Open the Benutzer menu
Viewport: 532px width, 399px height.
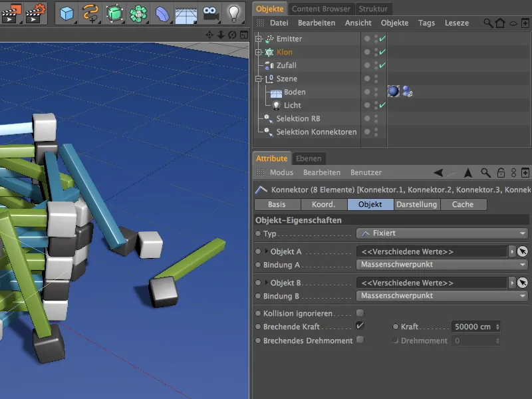[x=366, y=173]
